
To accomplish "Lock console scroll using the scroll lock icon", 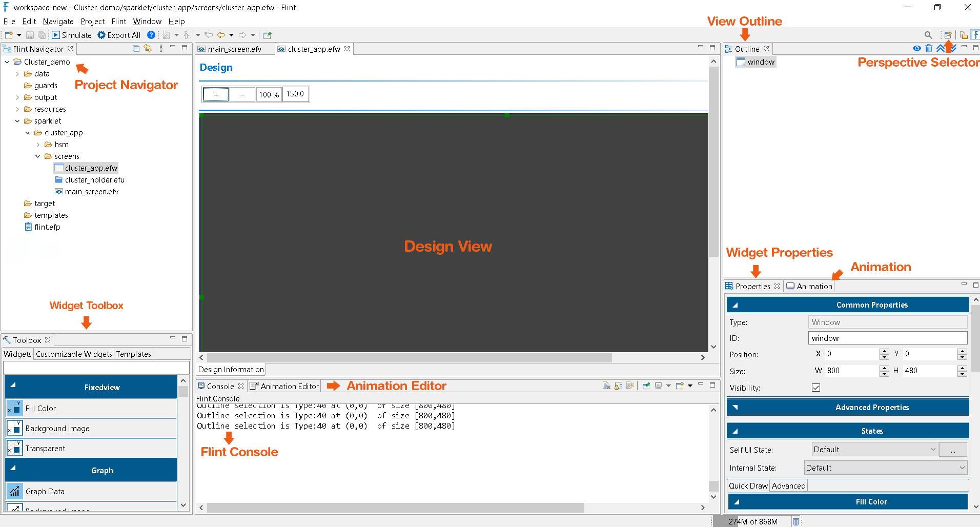I will tap(618, 386).
